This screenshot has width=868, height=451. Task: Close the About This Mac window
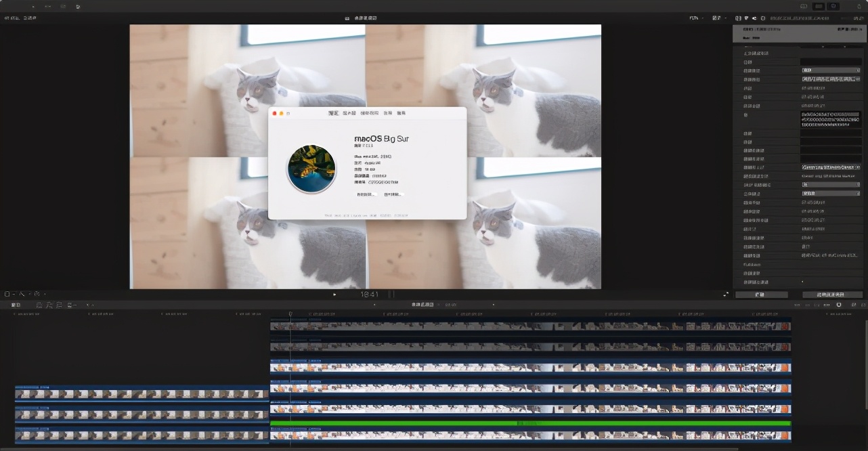[x=274, y=113]
